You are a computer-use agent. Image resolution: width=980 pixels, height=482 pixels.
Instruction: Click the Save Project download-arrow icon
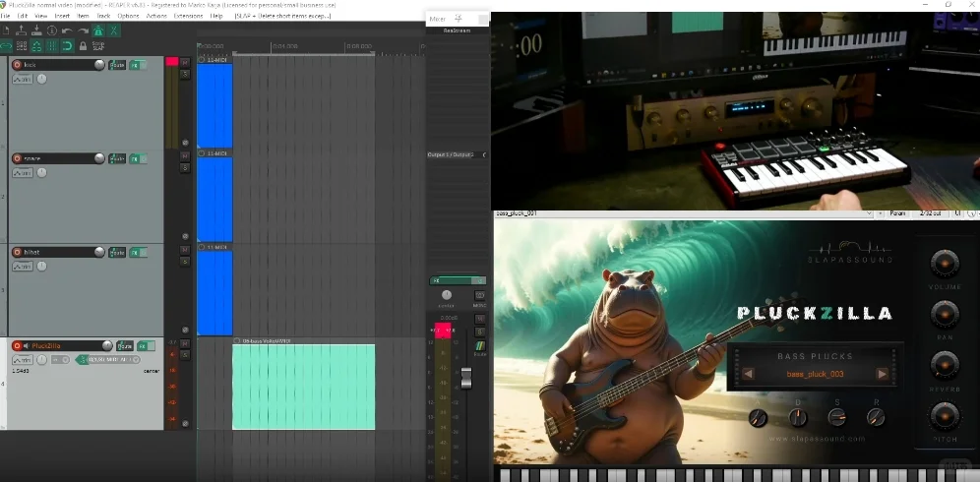click(x=36, y=30)
